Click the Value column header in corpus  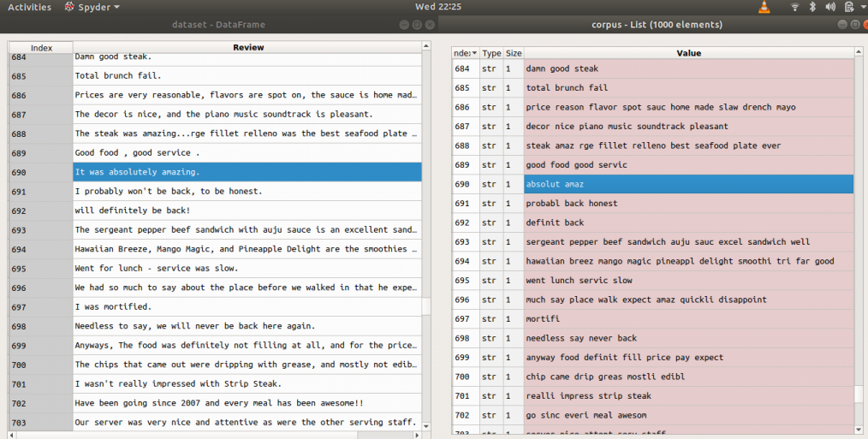[688, 53]
